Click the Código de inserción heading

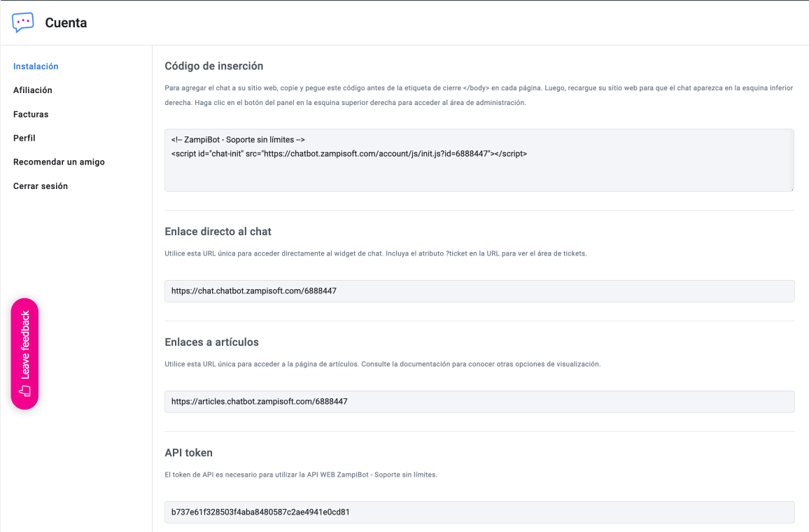coord(213,66)
